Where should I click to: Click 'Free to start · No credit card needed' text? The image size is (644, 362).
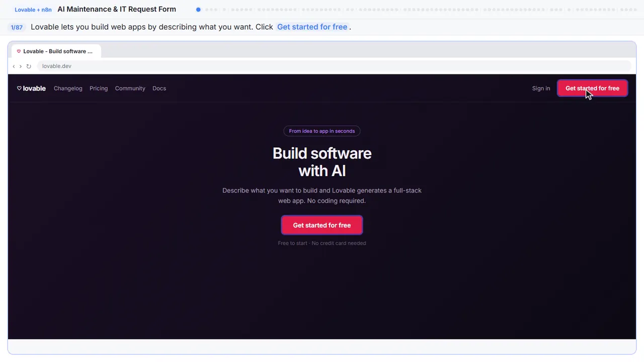coord(322,243)
